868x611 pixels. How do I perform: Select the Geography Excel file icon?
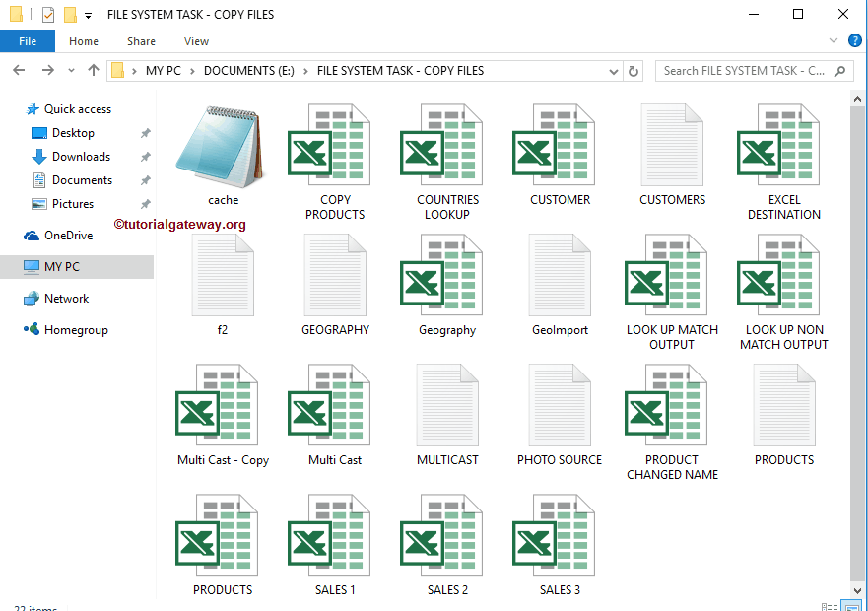[441, 275]
